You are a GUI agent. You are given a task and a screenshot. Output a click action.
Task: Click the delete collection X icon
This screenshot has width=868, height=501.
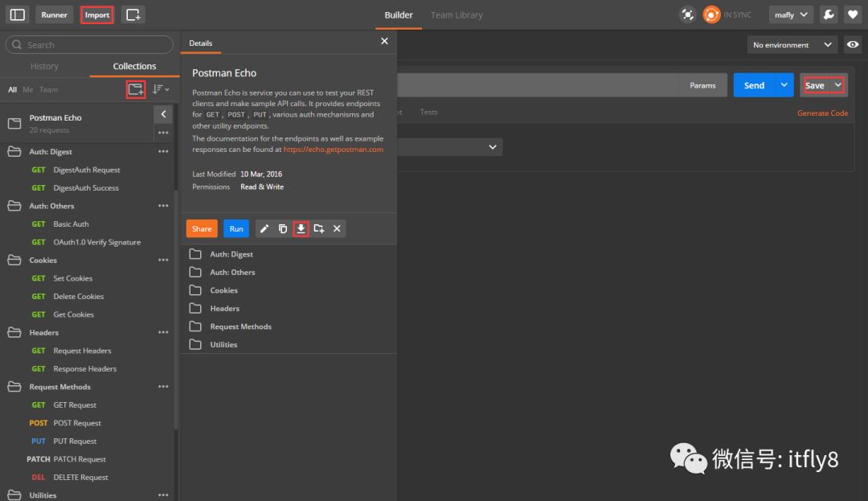coord(337,228)
